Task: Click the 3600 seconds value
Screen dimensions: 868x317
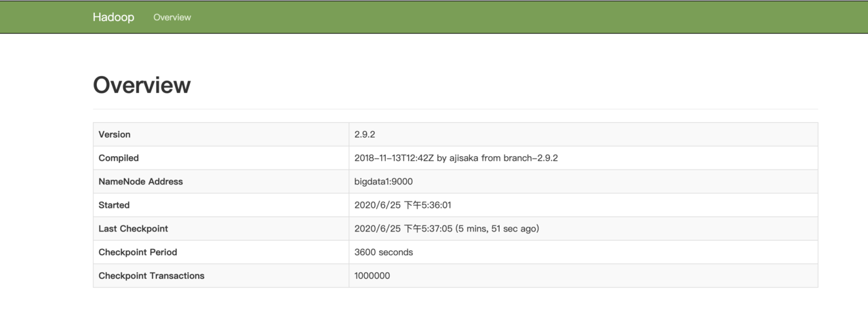Action: coord(383,253)
